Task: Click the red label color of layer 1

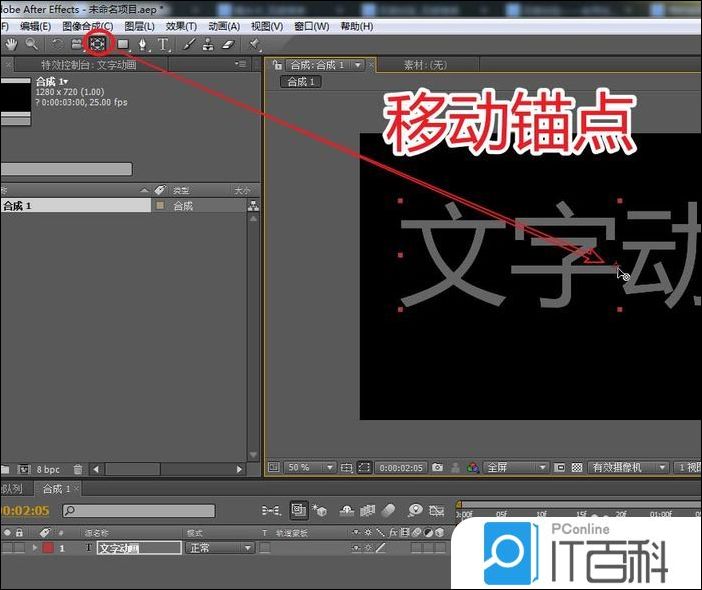Action: (48, 547)
